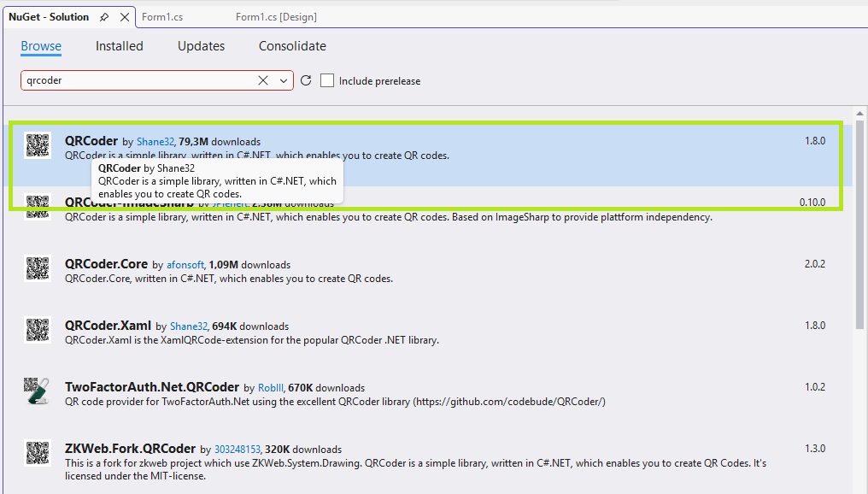The image size is (868, 494).
Task: Open the 303248153 author link
Action: pos(238,450)
